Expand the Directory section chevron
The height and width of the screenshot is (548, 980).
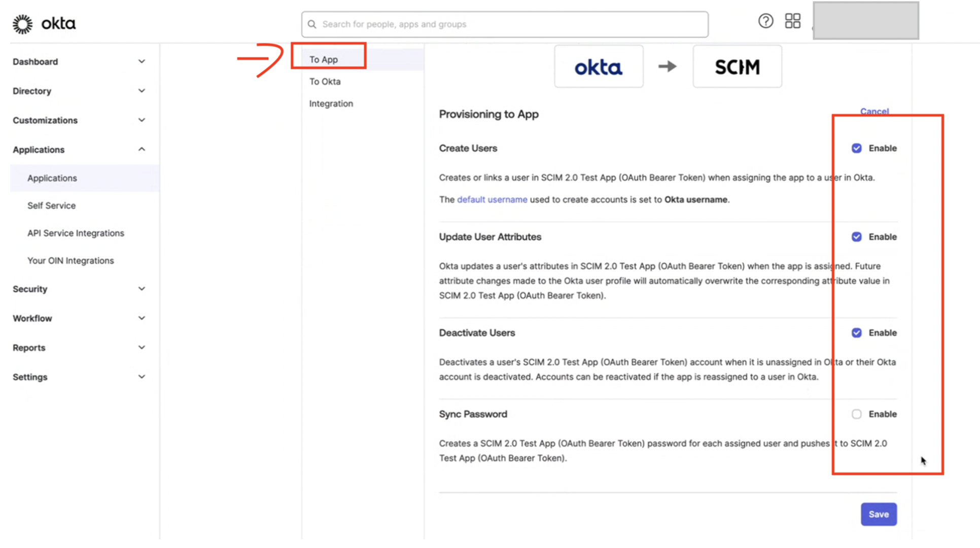[142, 91]
